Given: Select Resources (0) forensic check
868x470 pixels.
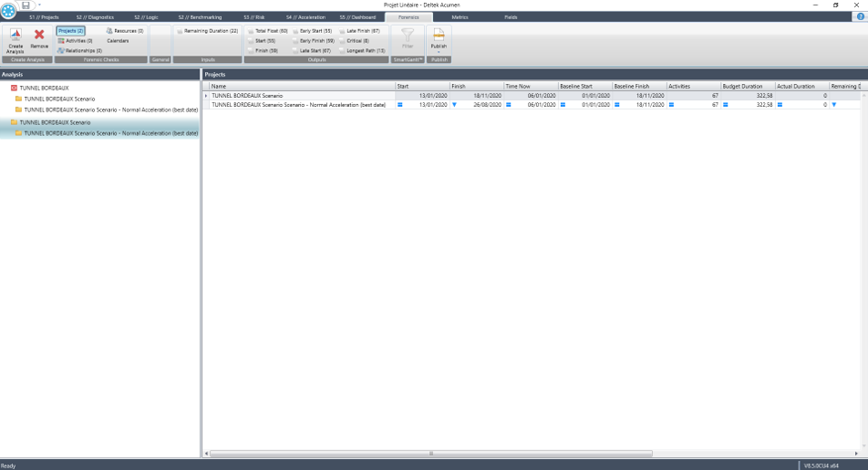Looking at the screenshot, I should pos(125,31).
